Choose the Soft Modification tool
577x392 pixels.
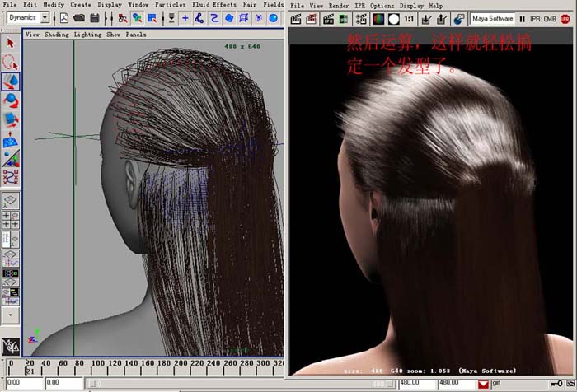[x=10, y=139]
